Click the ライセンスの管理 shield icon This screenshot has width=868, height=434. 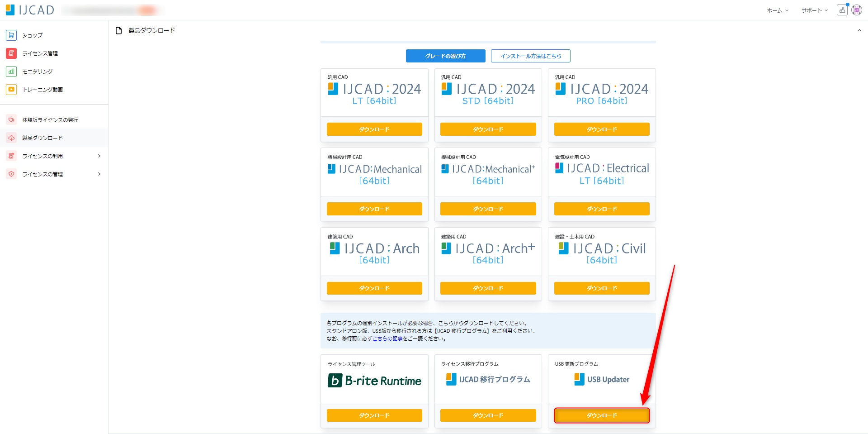pos(11,174)
